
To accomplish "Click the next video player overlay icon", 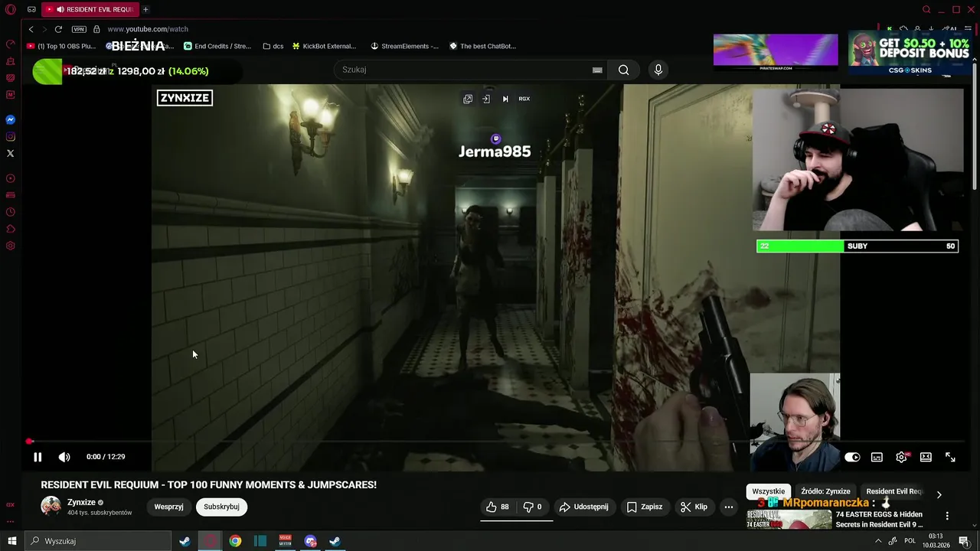I will [505, 99].
